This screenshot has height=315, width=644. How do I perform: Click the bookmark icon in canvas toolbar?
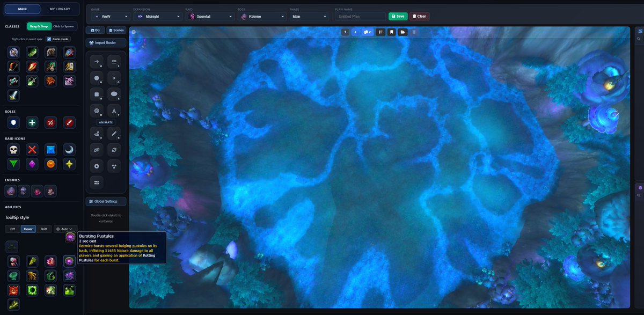(392, 32)
